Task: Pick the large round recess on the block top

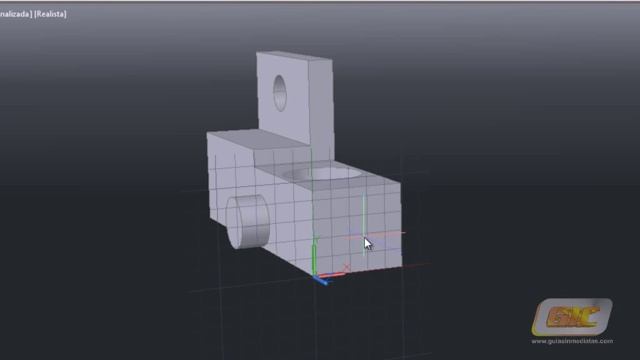Action: coord(322,173)
